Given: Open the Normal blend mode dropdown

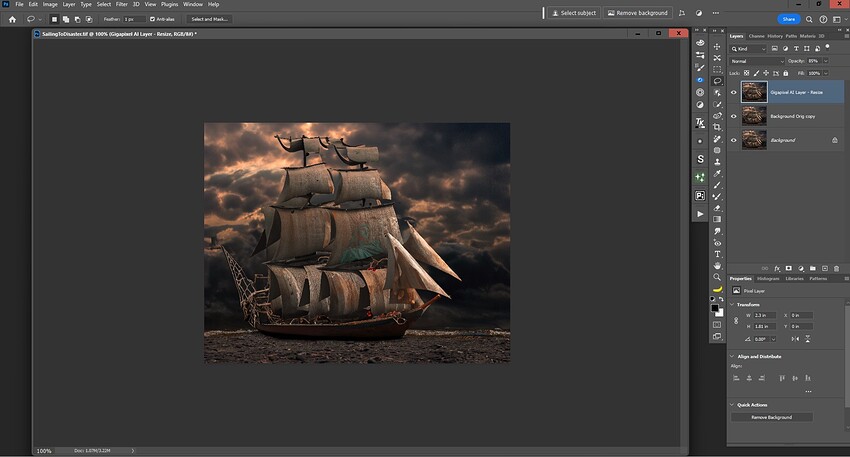Looking at the screenshot, I should (x=757, y=61).
